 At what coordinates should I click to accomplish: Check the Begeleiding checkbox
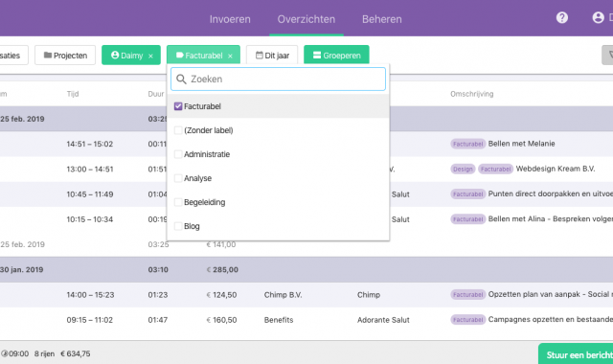(x=178, y=202)
